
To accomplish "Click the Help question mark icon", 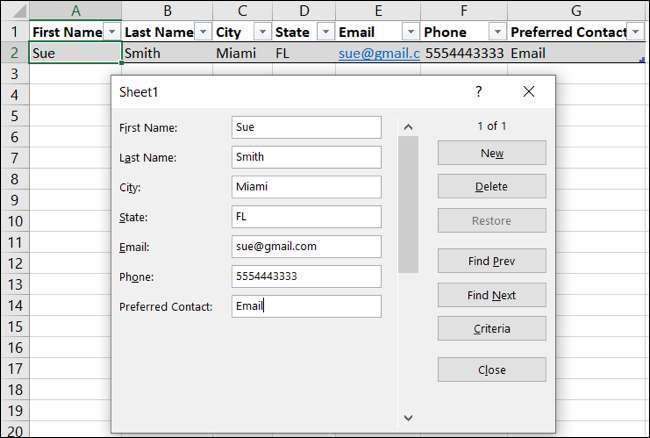I will [x=479, y=92].
